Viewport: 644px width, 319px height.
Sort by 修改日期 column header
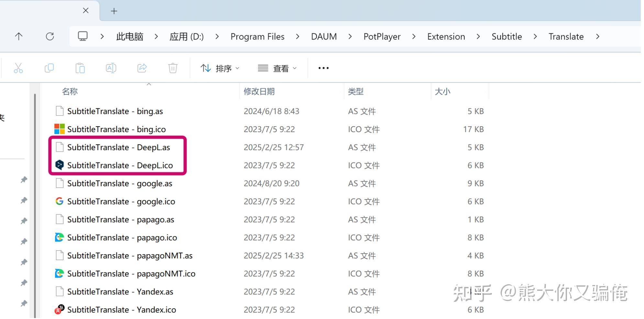(x=259, y=92)
